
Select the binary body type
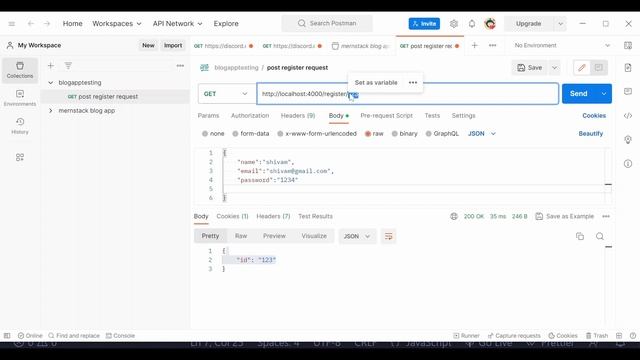pyautogui.click(x=404, y=133)
